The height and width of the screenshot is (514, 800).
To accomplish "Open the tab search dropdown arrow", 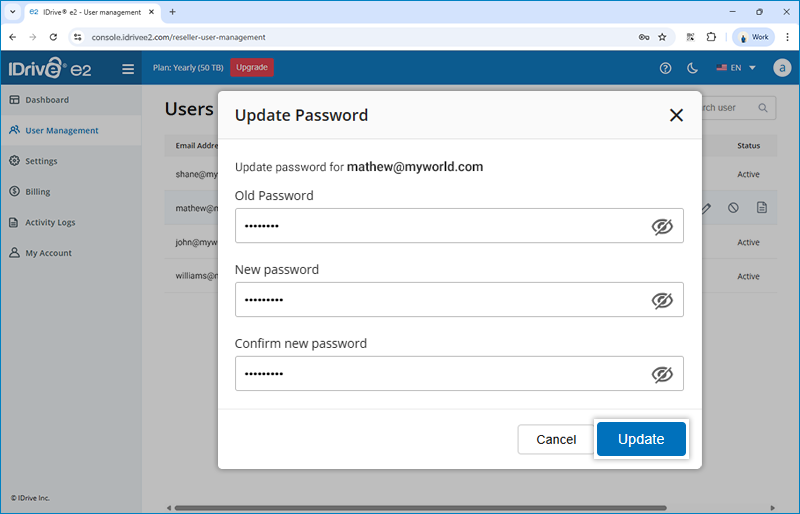I will (x=11, y=12).
